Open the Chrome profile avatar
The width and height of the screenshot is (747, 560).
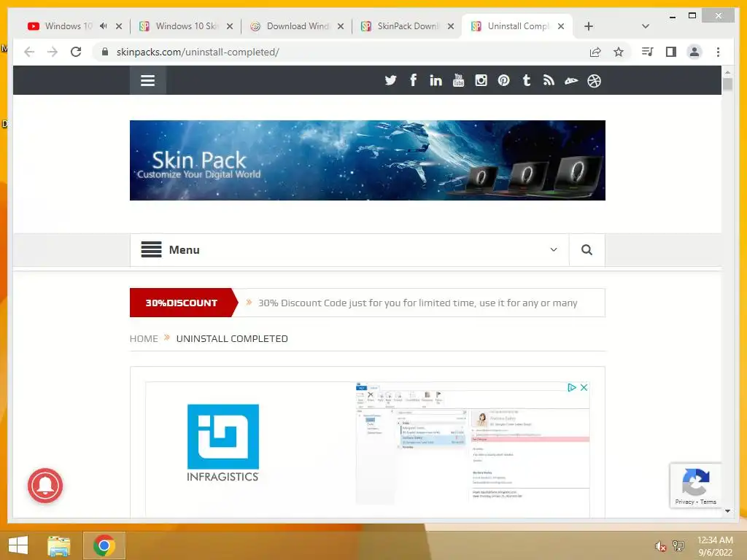[x=694, y=52]
